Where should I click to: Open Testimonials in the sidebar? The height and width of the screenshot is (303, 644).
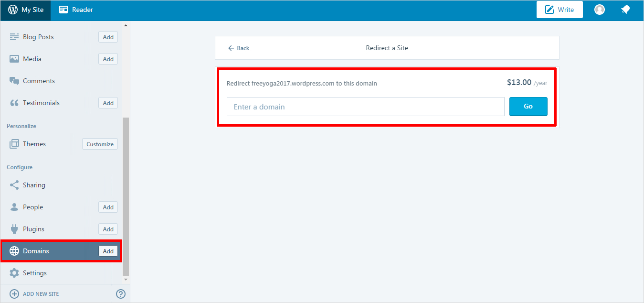coord(41,103)
